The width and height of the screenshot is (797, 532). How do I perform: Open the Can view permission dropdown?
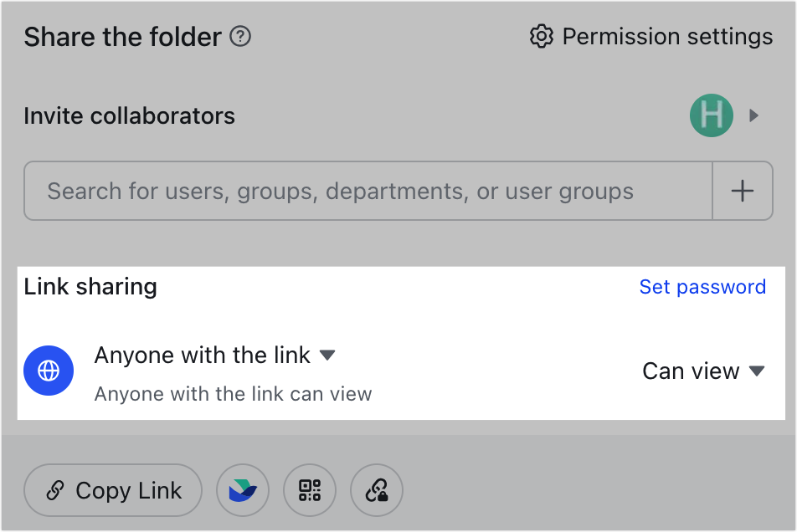tap(703, 371)
